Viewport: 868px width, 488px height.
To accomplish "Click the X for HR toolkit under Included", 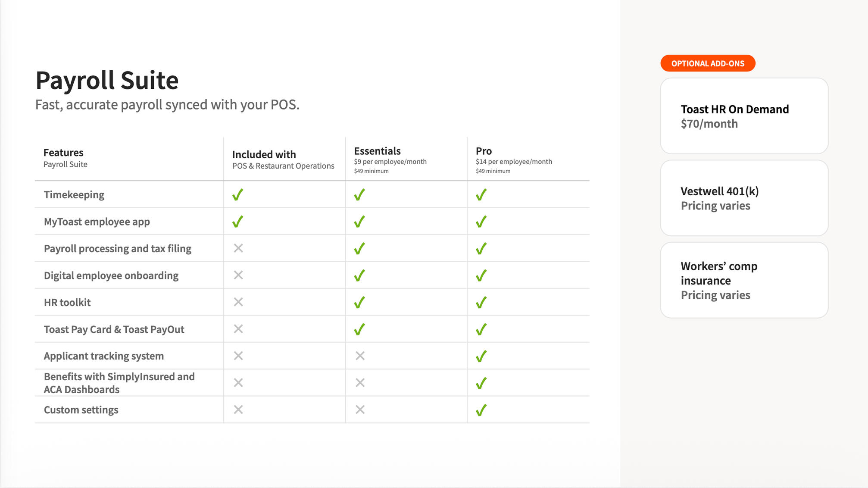I will coord(238,302).
